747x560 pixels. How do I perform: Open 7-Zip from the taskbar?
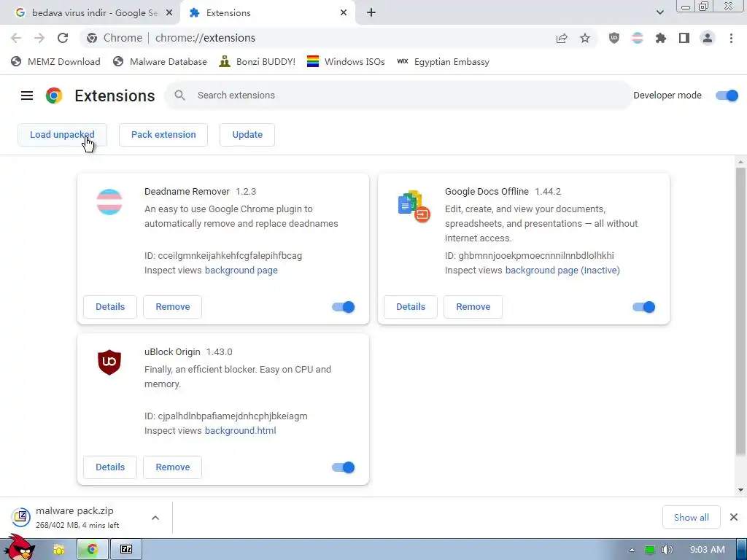pos(126,550)
